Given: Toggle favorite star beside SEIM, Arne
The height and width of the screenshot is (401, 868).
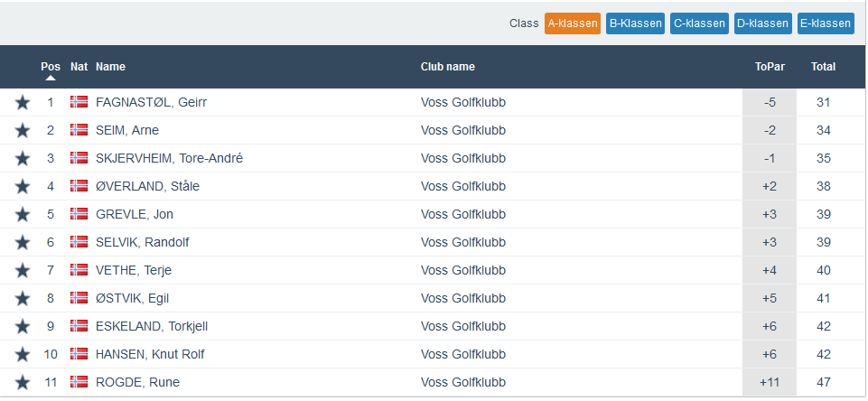Looking at the screenshot, I should tap(23, 131).
